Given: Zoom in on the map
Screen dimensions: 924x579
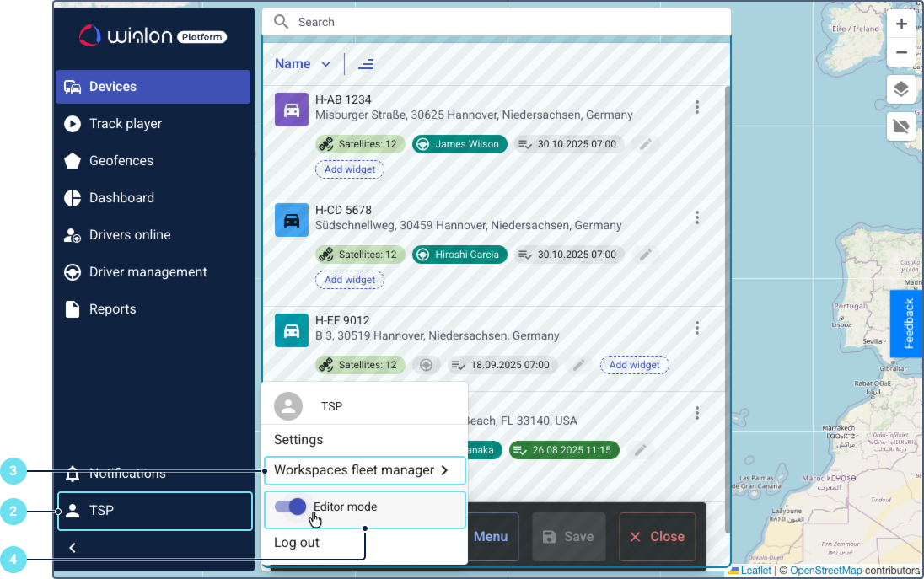Looking at the screenshot, I should click(x=901, y=24).
